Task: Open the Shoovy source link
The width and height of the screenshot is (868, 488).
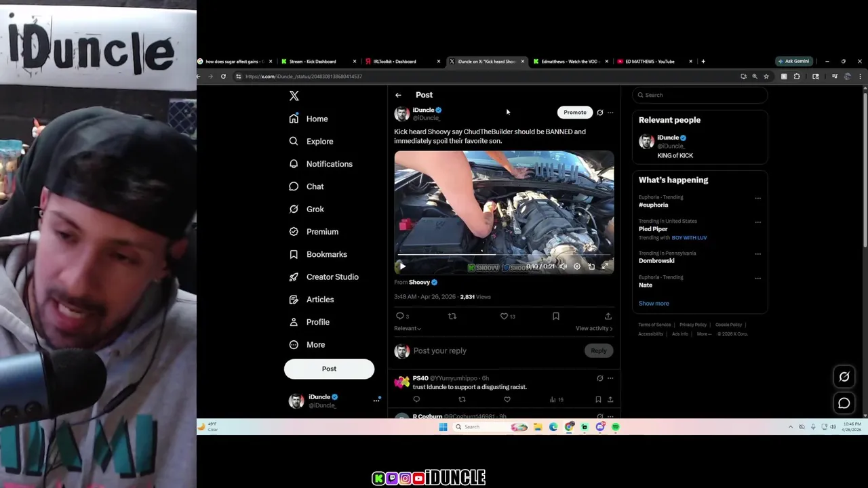Action: click(x=419, y=283)
